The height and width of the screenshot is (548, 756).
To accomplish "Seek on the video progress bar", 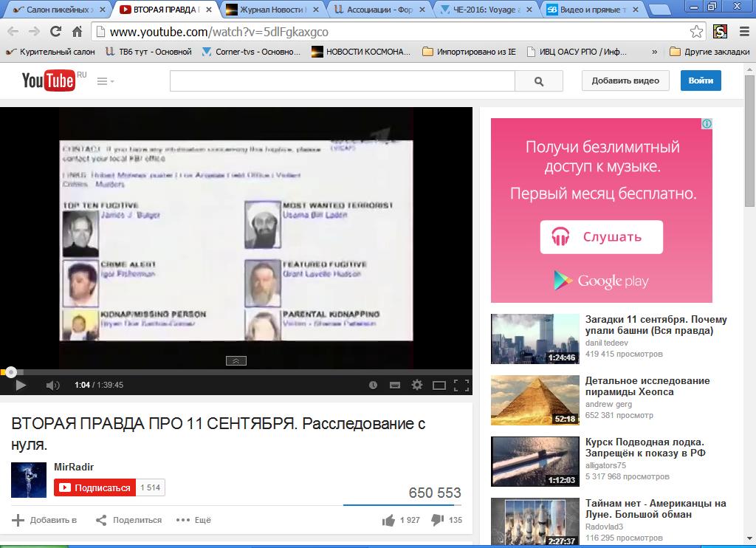I will point(236,372).
